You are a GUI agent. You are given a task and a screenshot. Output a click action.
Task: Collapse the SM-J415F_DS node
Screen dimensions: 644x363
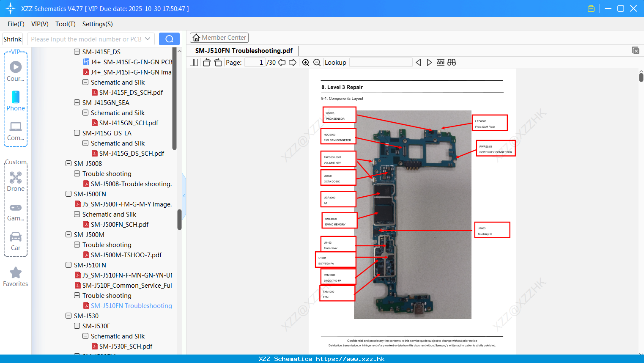click(77, 52)
